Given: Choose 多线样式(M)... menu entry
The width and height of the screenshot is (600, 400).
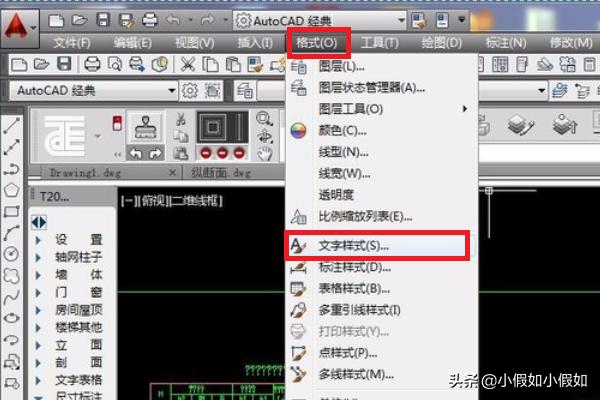Looking at the screenshot, I should (382, 374).
